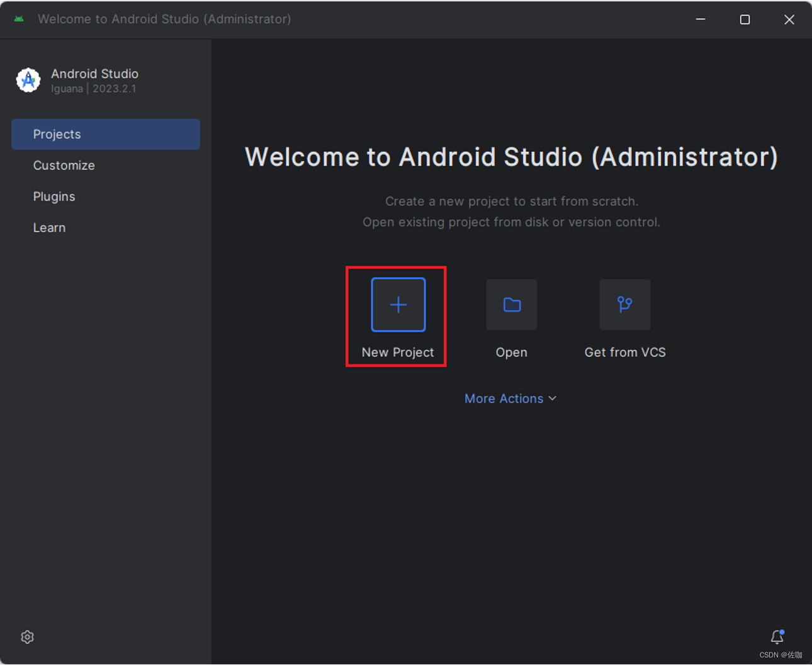
Task: Switch to the Customize tab
Action: point(106,165)
